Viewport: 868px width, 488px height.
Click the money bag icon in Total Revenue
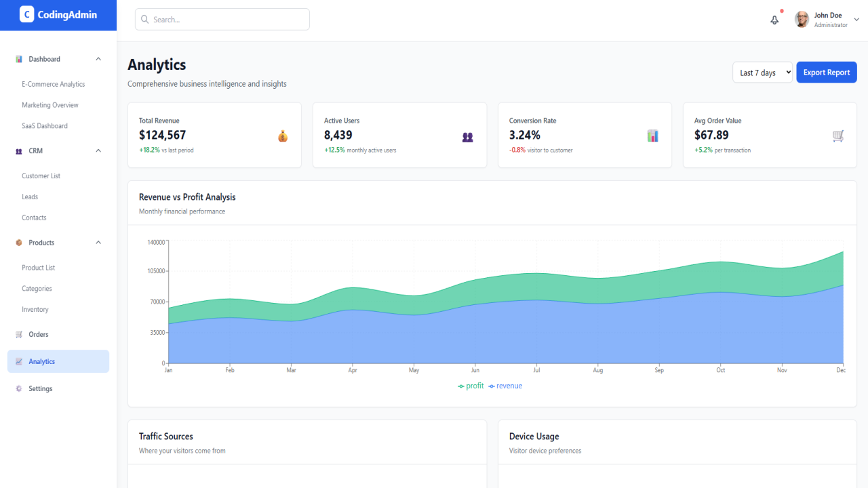coord(283,136)
